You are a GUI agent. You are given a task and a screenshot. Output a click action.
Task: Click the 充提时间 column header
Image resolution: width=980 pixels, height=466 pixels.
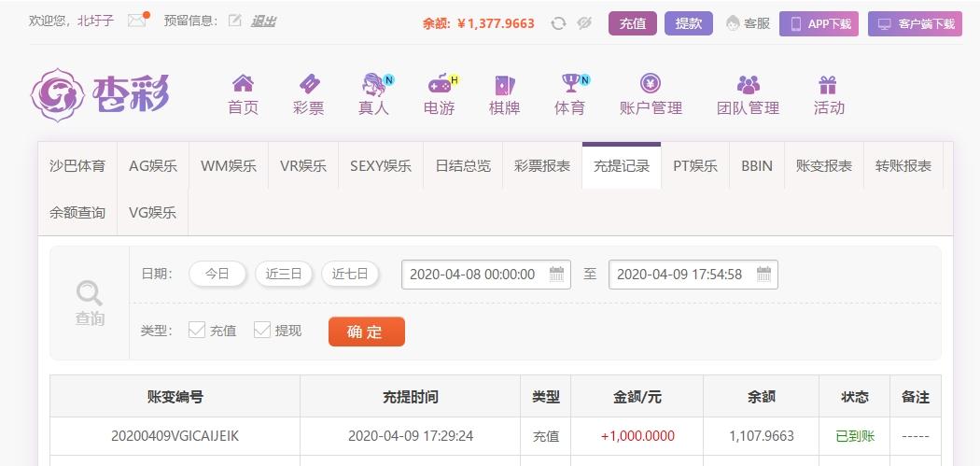(x=410, y=397)
